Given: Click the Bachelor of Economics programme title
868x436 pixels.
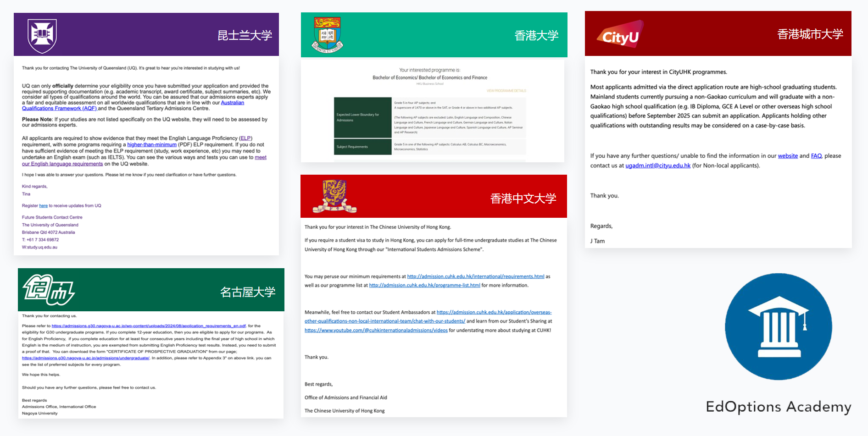Looking at the screenshot, I should (430, 77).
